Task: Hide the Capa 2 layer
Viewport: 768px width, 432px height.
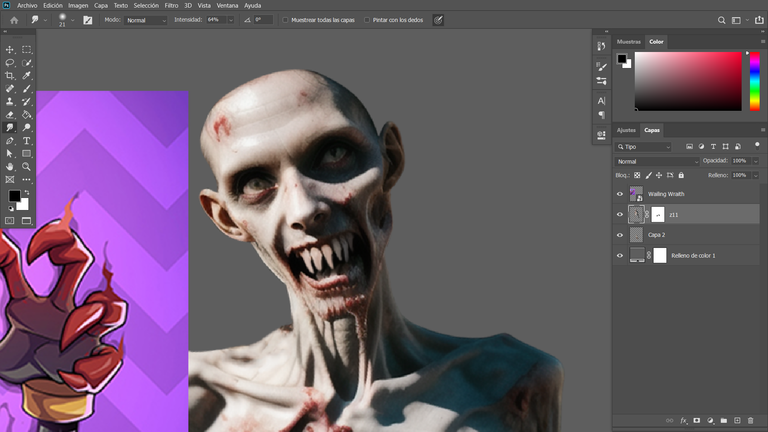Action: [x=620, y=235]
